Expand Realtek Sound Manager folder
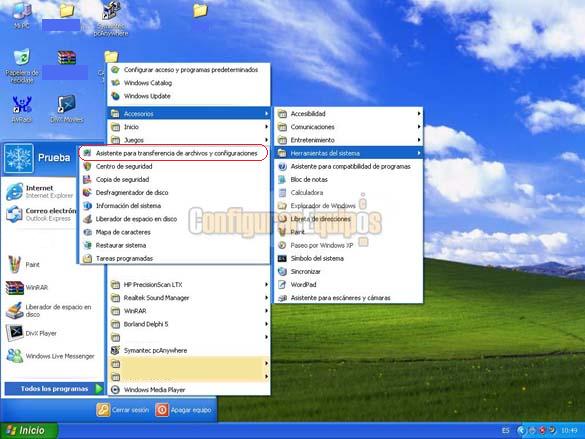This screenshot has height=439, width=585. coord(189,298)
